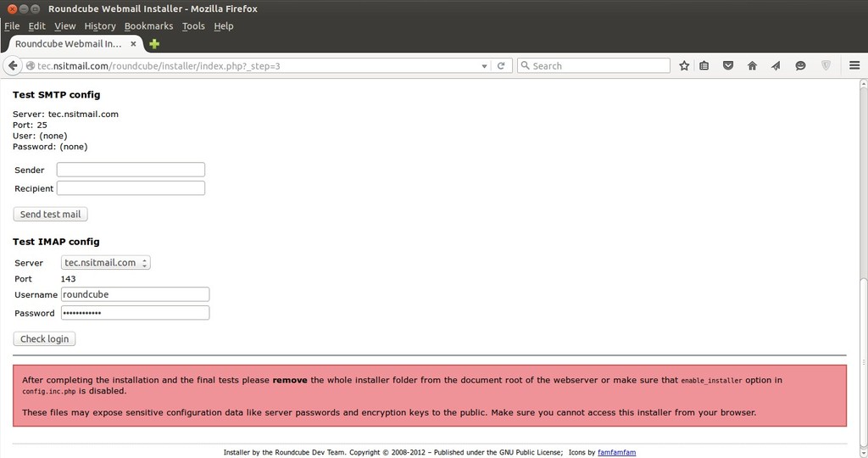Open the Tools menu
The width and height of the screenshot is (868, 458).
(193, 26)
